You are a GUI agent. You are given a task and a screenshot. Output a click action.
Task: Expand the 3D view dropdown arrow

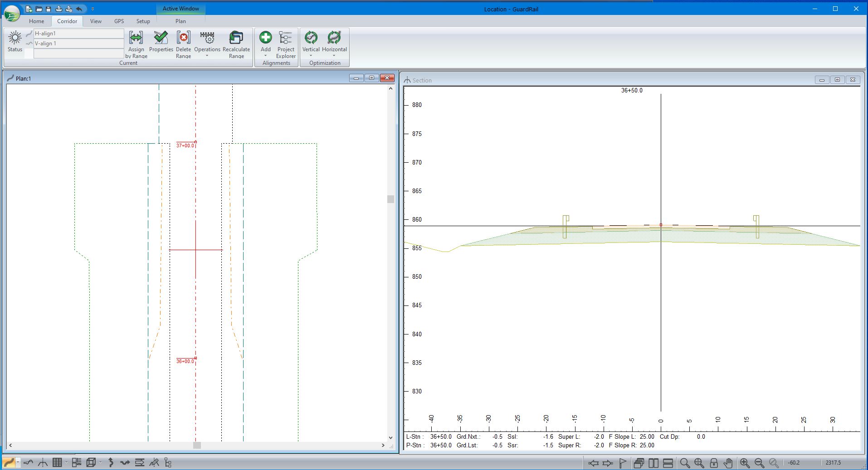coord(100,463)
